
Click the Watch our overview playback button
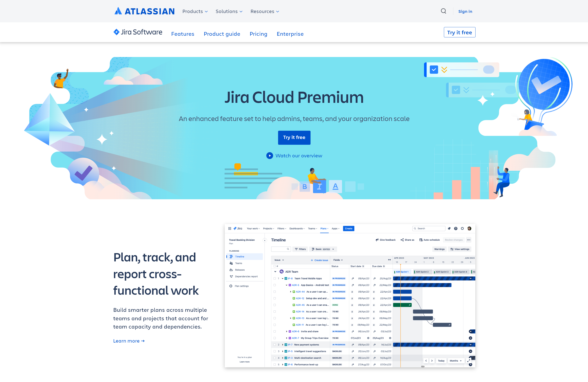[270, 155]
